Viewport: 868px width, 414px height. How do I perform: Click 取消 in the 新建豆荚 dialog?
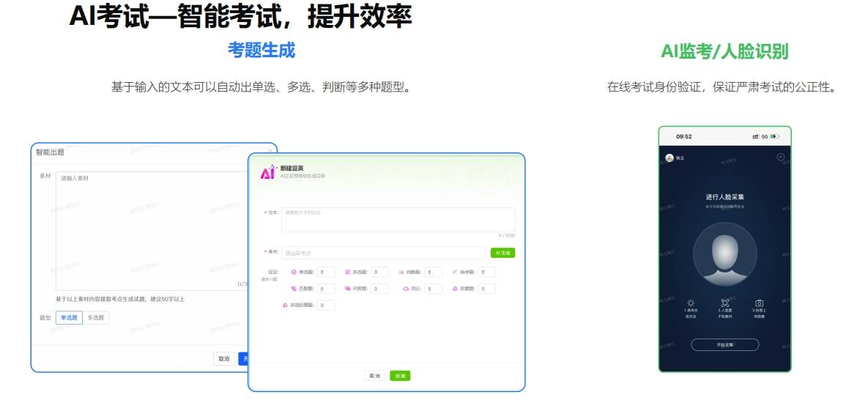pos(374,376)
